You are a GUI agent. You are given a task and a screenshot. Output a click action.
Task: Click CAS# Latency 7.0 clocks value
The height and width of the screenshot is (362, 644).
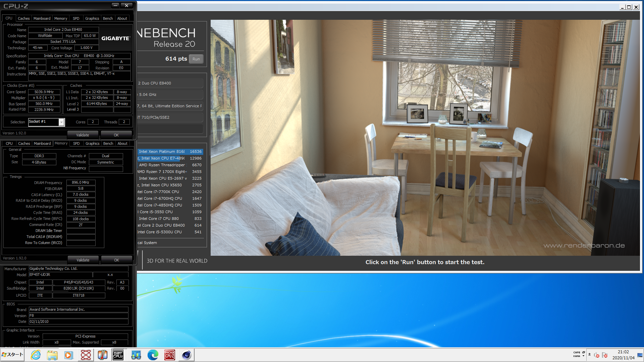80,195
